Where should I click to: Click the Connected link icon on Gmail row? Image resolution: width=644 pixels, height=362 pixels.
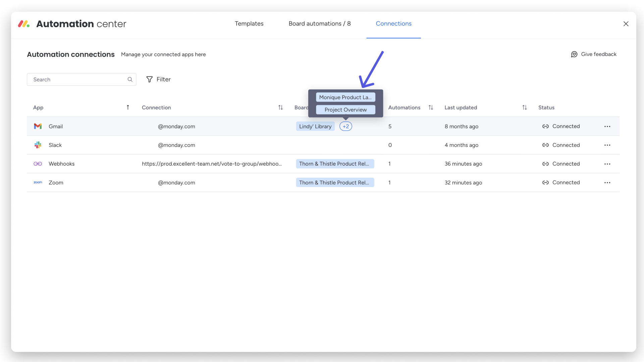(545, 126)
